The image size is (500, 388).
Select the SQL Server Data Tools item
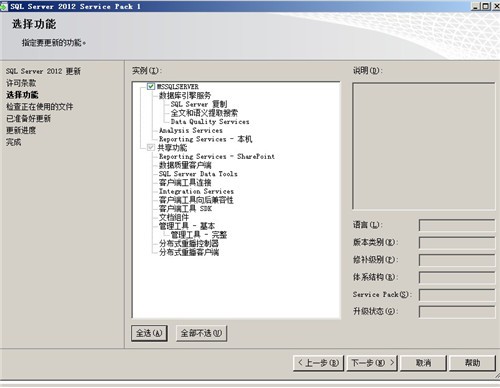[x=198, y=174]
